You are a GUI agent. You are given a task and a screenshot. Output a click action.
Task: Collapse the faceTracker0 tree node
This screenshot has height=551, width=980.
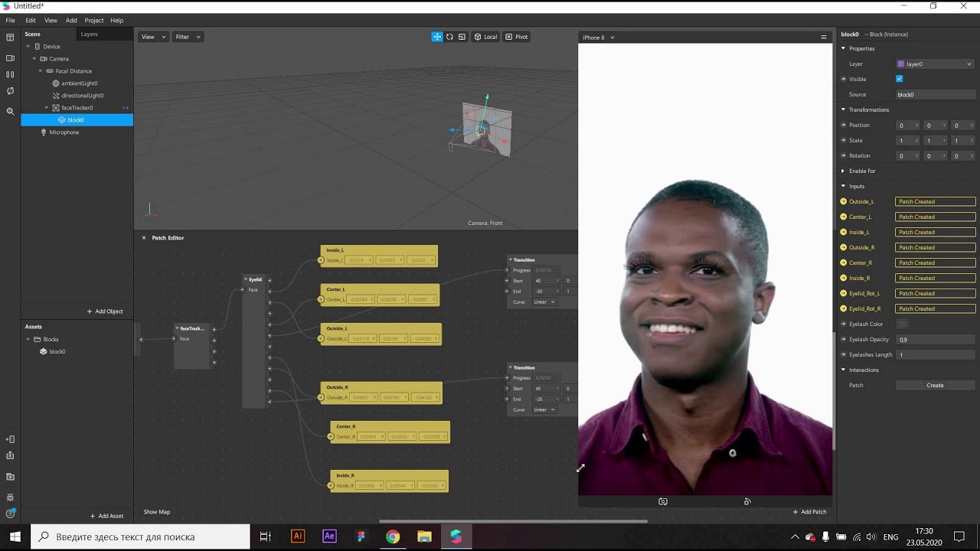coord(47,108)
